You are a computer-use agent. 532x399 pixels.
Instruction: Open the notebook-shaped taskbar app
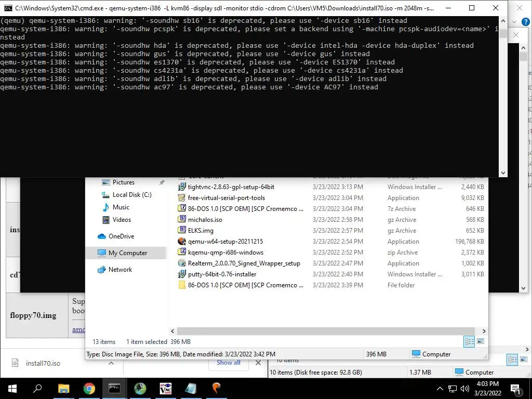click(x=191, y=389)
